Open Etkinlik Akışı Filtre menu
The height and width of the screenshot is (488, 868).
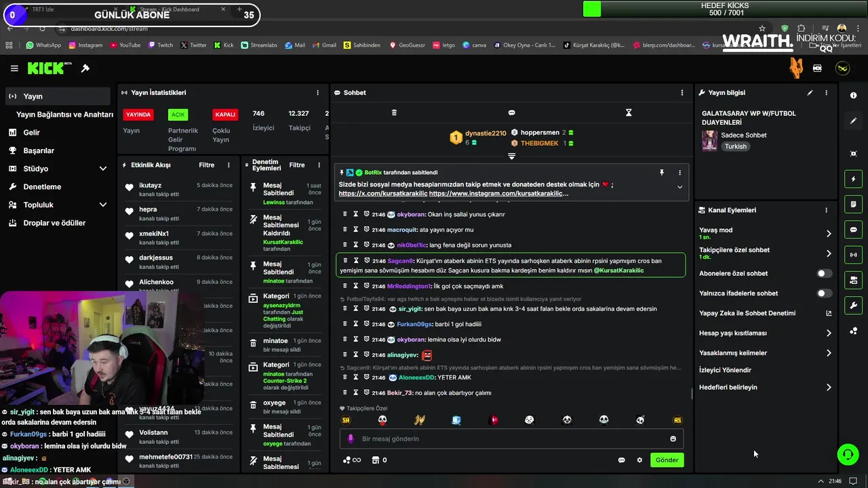tap(206, 165)
